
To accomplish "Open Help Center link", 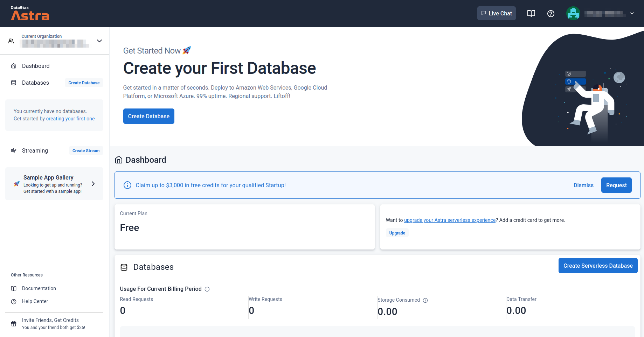I will tap(35, 301).
